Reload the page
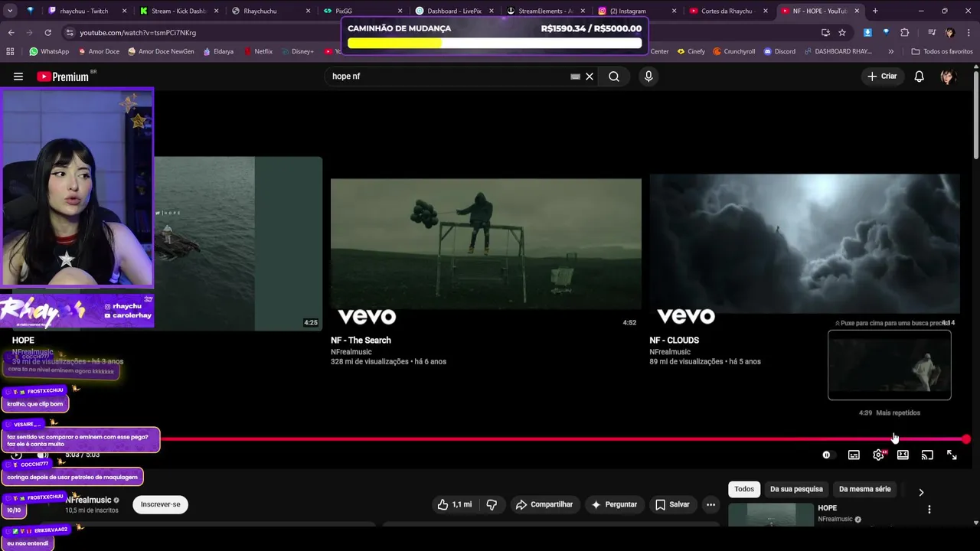980x551 pixels. [x=47, y=33]
